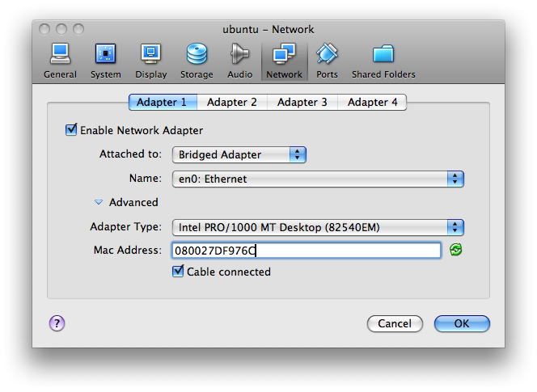Screen dimensions: 537x392
Task: Click the window title ubuntu – Network
Action: coord(268,29)
